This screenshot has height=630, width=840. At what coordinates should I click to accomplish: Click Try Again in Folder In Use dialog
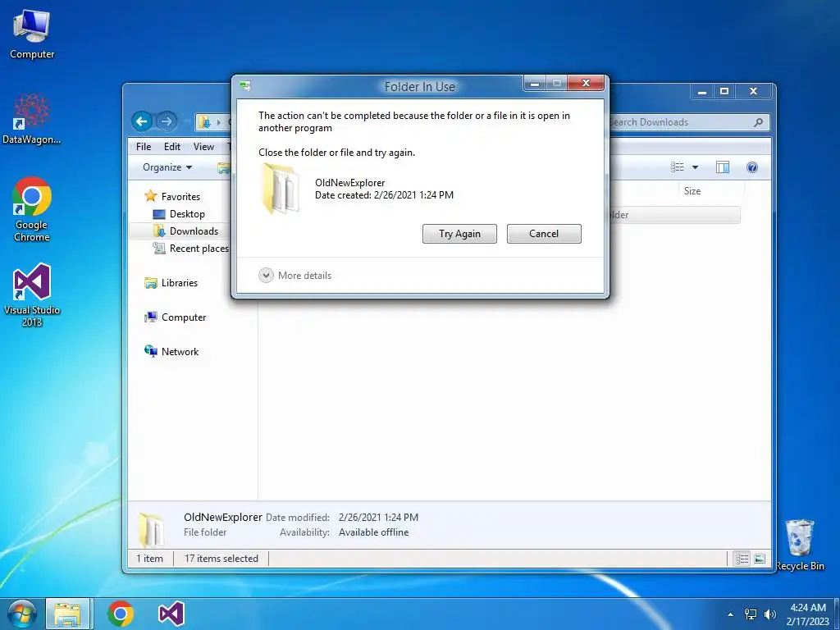(x=459, y=234)
